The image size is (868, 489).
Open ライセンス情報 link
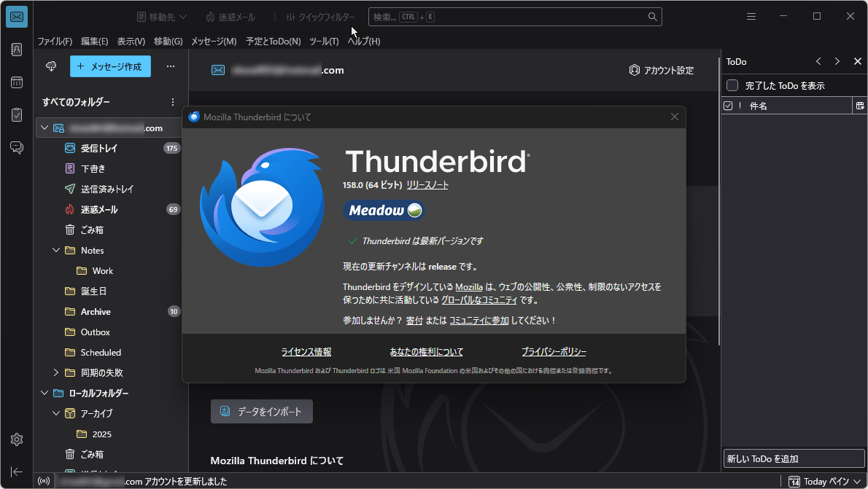(x=306, y=352)
